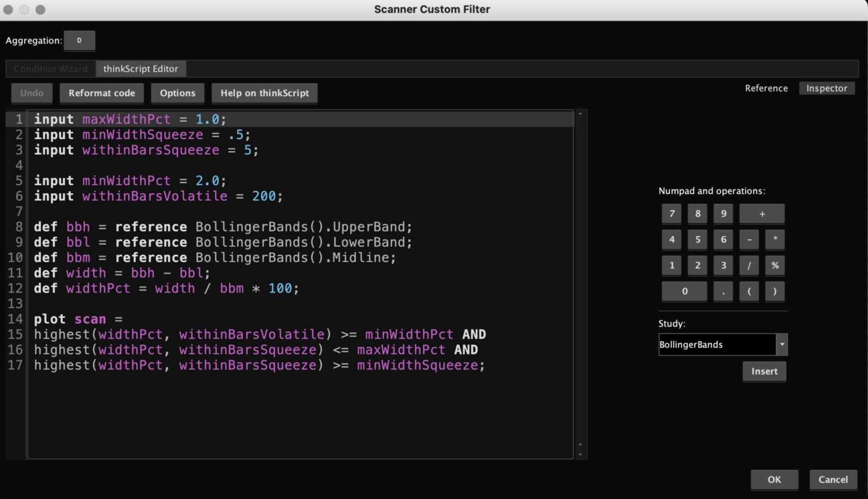Switch to the Inspector tab
This screenshot has width=868, height=499.
click(x=827, y=88)
